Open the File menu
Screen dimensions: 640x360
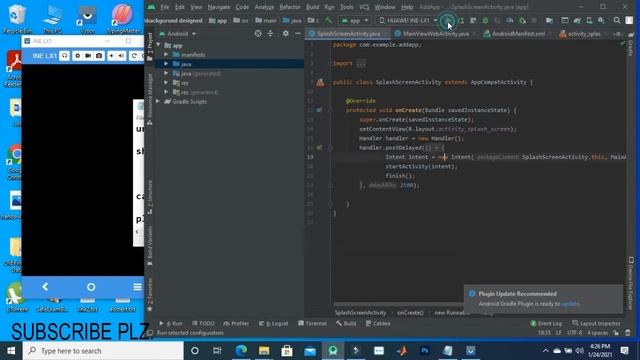164,7
